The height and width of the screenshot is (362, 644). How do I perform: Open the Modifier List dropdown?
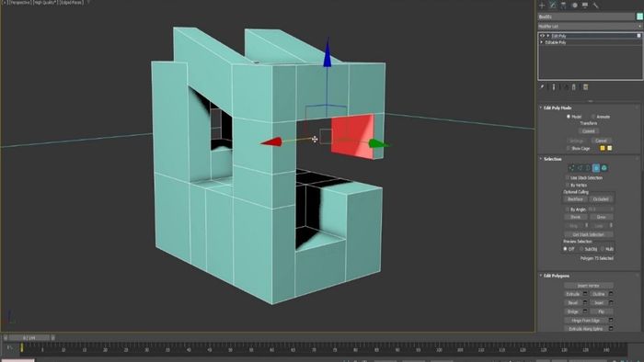590,27
